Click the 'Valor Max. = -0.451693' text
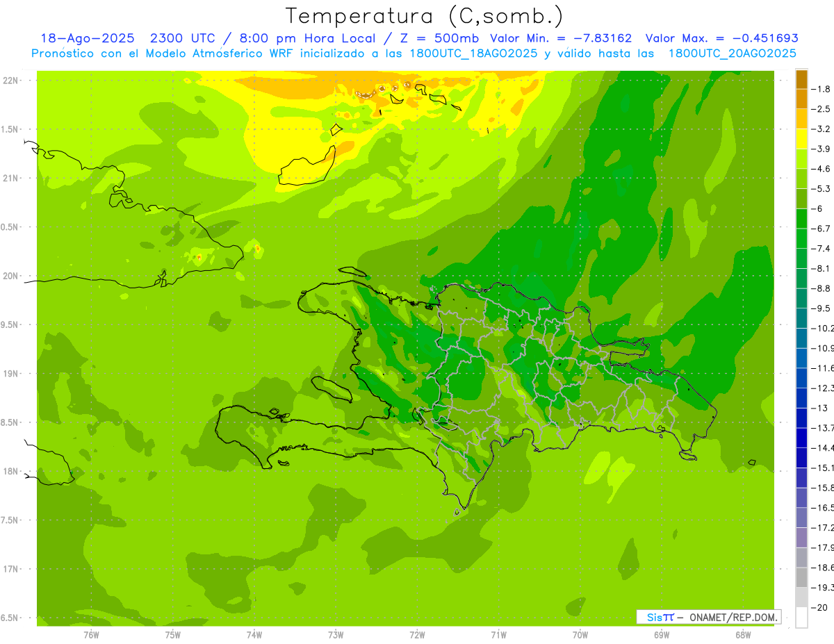834x644 pixels. coord(722,38)
